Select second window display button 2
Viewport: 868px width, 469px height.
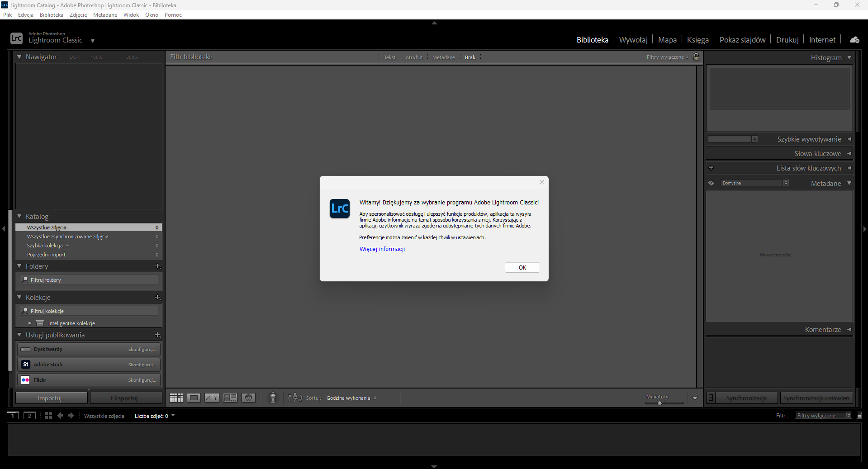29,416
